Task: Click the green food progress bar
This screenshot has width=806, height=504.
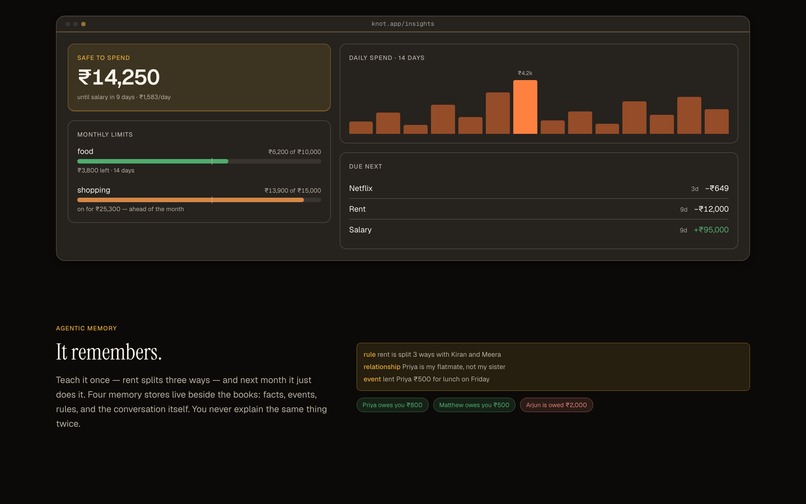Action: [153, 161]
